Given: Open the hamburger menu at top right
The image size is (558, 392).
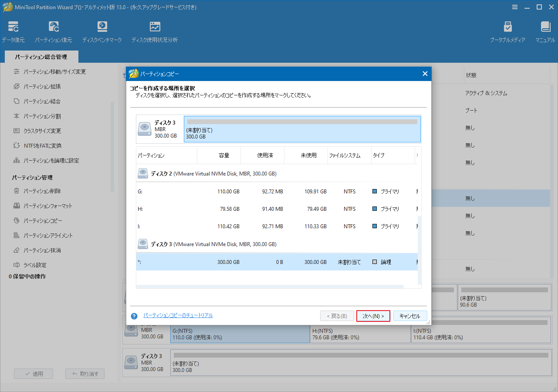Looking at the screenshot, I should (x=515, y=7).
